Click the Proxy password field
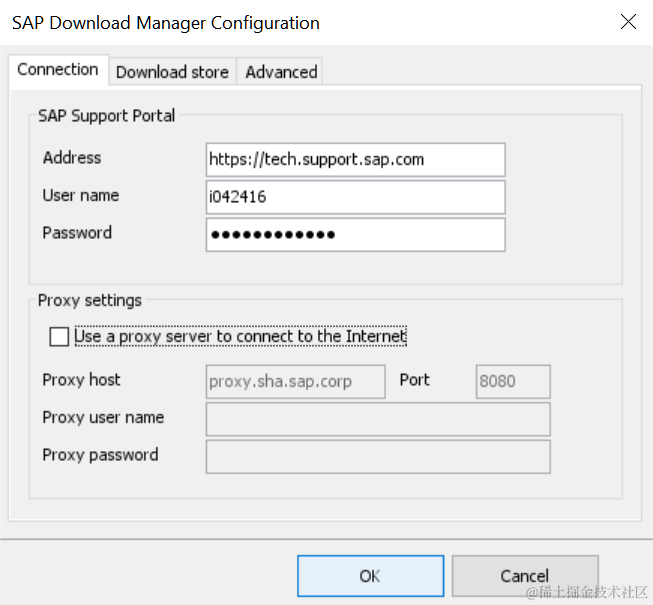 (378, 456)
